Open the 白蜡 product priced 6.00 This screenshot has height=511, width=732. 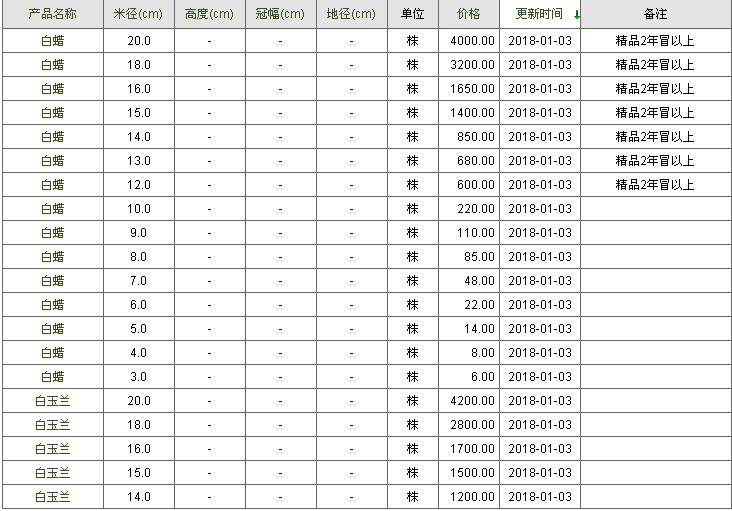52,377
